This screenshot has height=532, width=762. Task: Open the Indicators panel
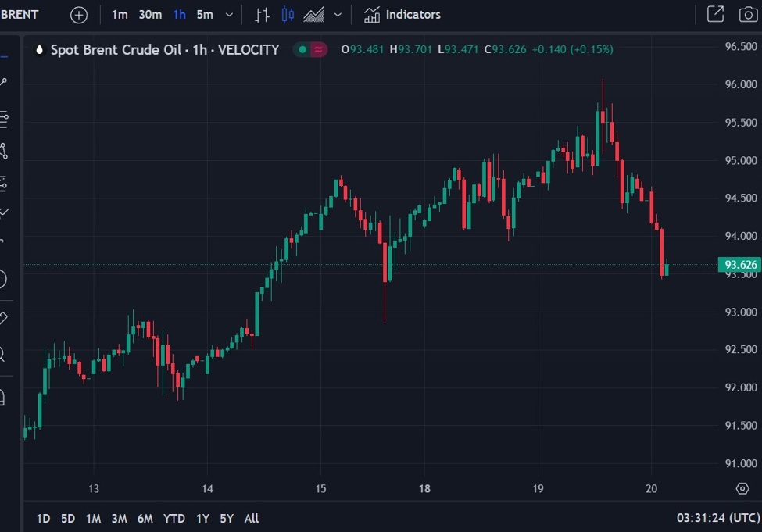[x=401, y=15]
